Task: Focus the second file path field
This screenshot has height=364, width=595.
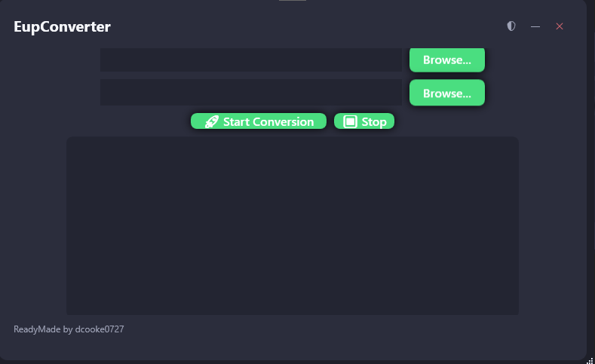Action: pyautogui.click(x=251, y=93)
